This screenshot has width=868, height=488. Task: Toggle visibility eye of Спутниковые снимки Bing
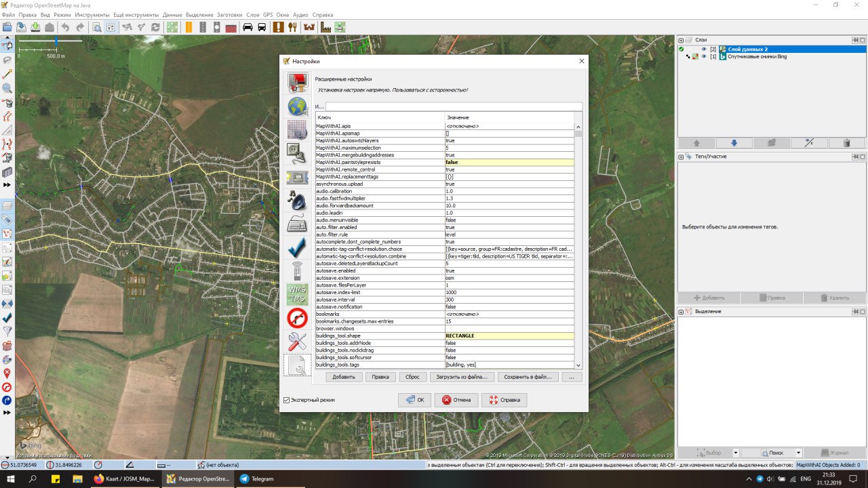704,56
